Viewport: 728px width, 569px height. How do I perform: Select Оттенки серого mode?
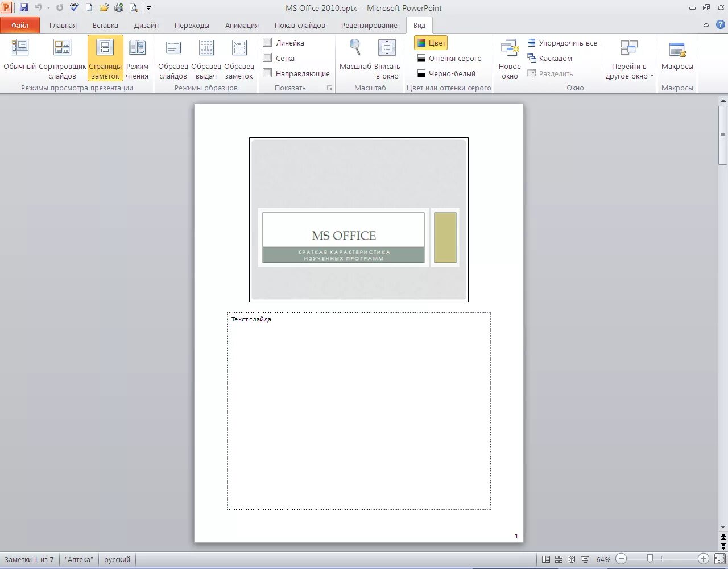click(449, 58)
